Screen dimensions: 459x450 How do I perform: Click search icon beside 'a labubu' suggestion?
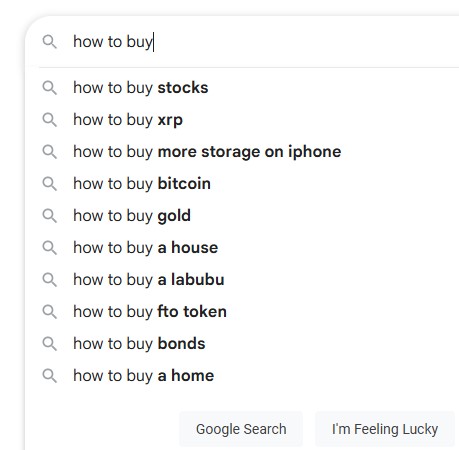tap(50, 280)
